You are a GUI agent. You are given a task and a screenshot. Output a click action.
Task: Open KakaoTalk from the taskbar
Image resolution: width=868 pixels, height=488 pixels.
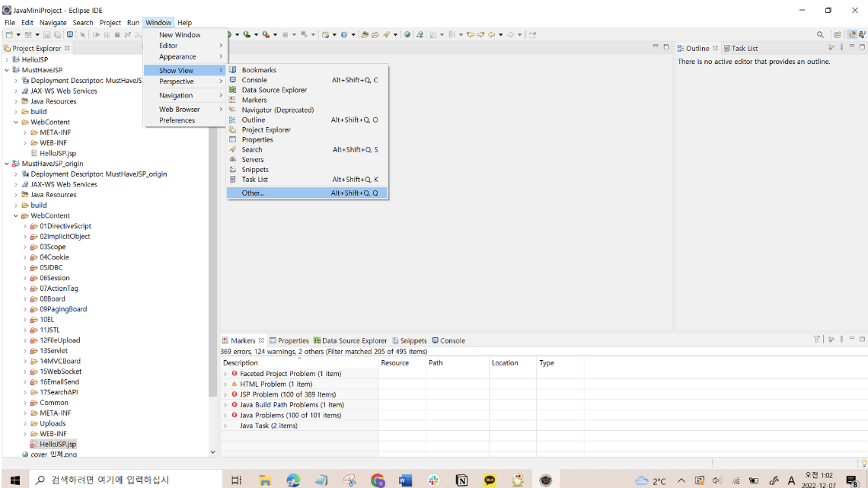(490, 480)
